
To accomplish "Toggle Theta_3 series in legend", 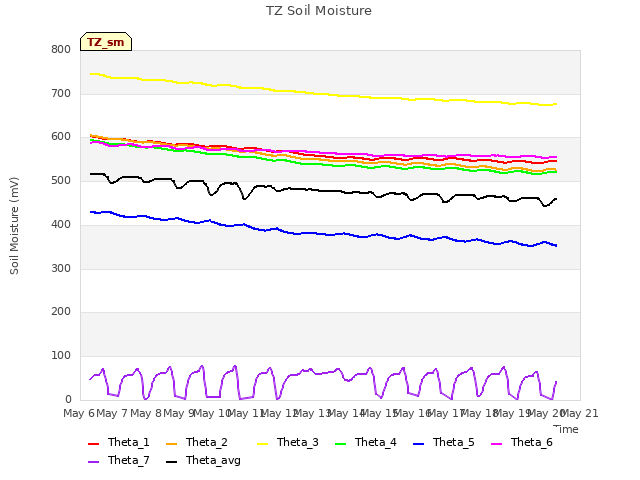I will 288,442.
